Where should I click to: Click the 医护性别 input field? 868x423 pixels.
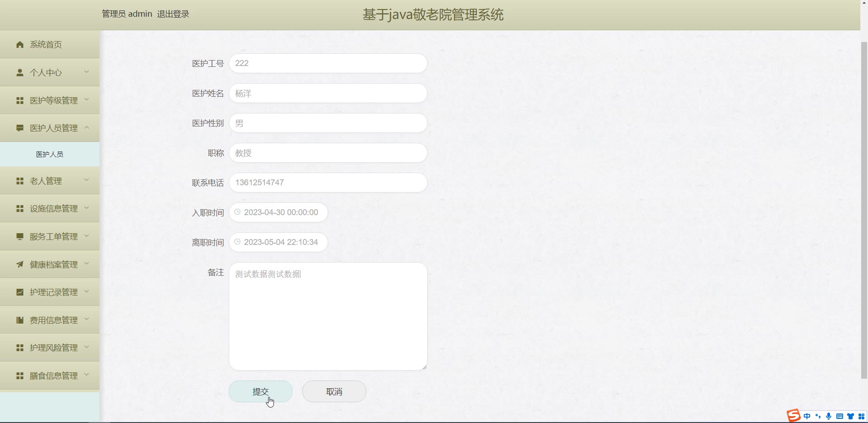click(328, 123)
